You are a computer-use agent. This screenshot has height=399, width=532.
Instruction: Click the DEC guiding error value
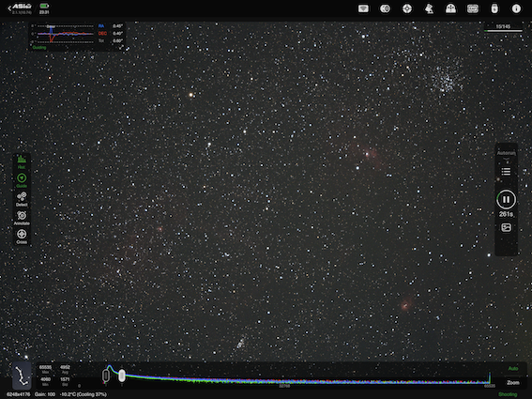tap(117, 34)
